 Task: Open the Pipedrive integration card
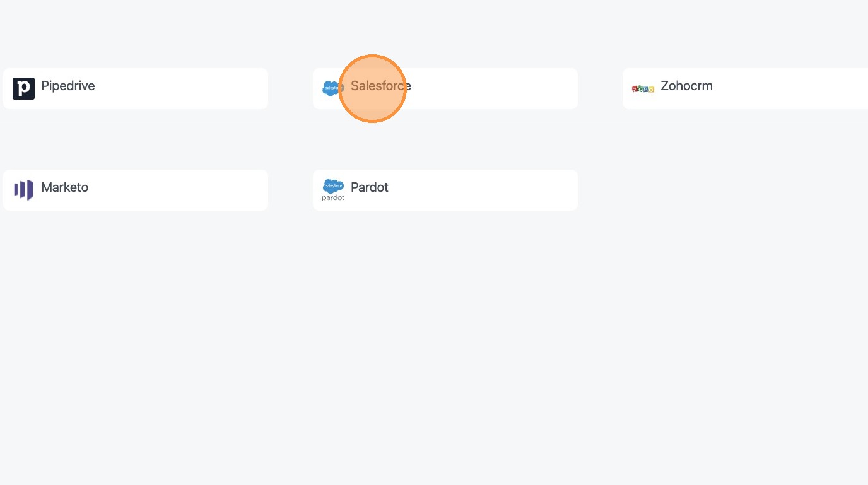136,89
